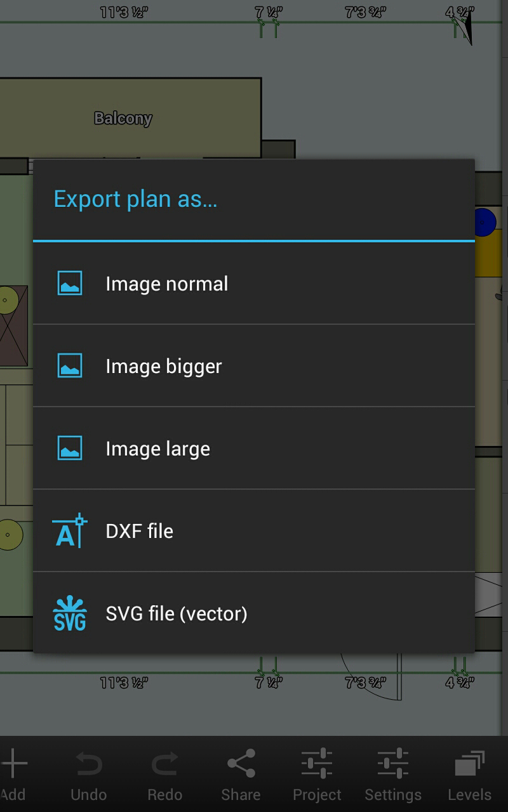Open the app Settings panel
Viewport: 508px width, 812px height.
(x=393, y=774)
